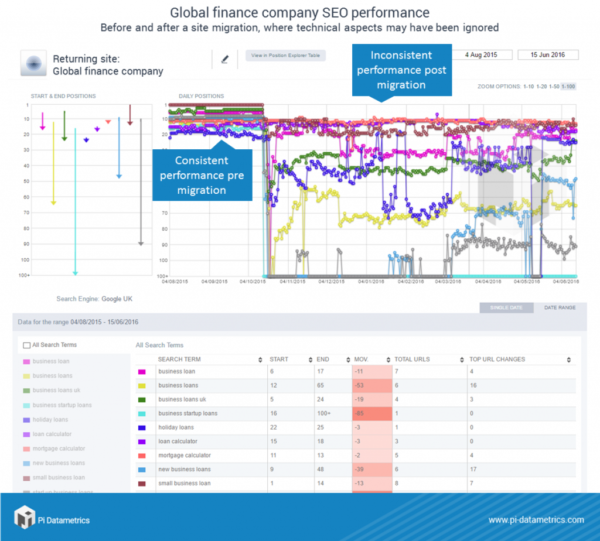Click View in Position Explorer Table button
Viewport: 600px width, 541px height.
click(283, 57)
